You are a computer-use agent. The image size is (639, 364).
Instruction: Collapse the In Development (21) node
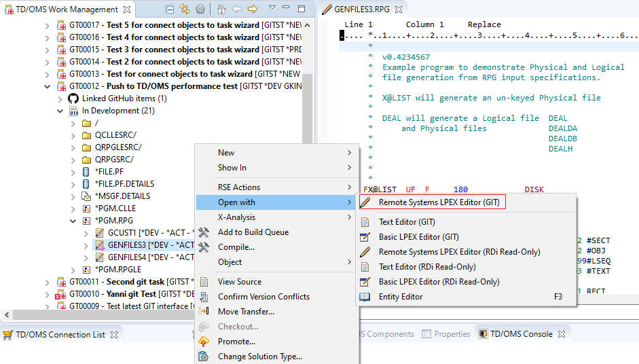coord(60,111)
